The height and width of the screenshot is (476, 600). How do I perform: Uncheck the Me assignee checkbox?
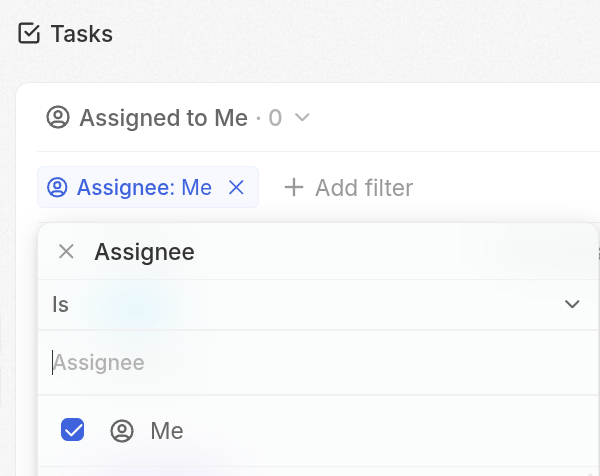tap(73, 430)
